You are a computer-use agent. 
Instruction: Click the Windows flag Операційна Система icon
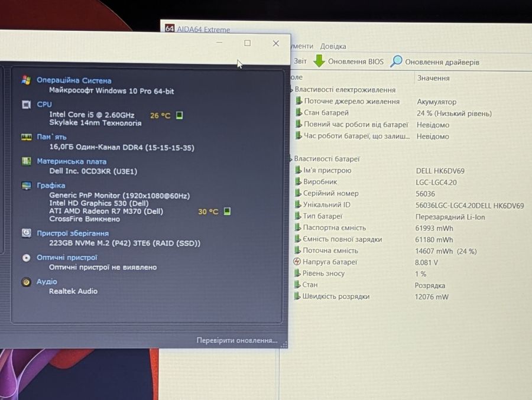click(26, 80)
